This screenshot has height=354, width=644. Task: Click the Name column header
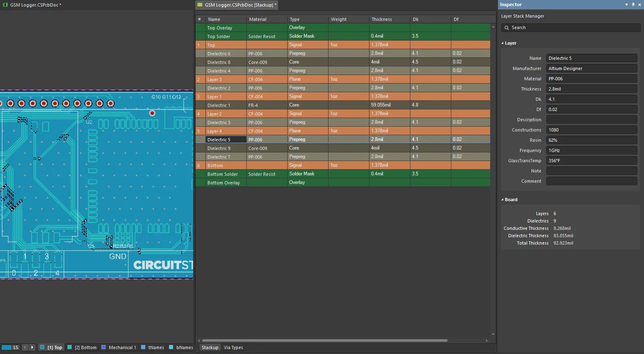click(x=226, y=19)
